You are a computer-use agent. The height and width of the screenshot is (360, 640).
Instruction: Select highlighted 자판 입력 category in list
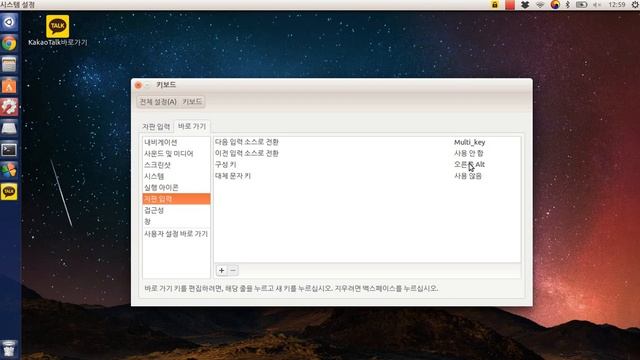click(176, 199)
